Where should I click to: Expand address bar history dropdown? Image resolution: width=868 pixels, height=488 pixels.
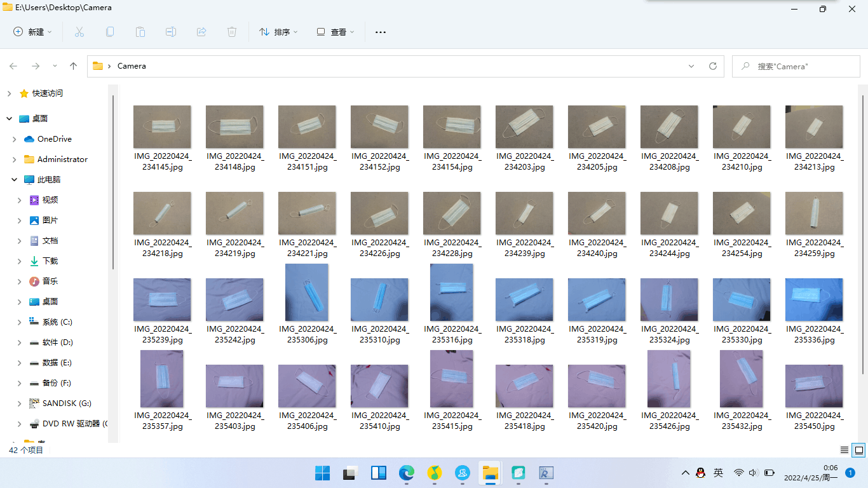coord(691,66)
